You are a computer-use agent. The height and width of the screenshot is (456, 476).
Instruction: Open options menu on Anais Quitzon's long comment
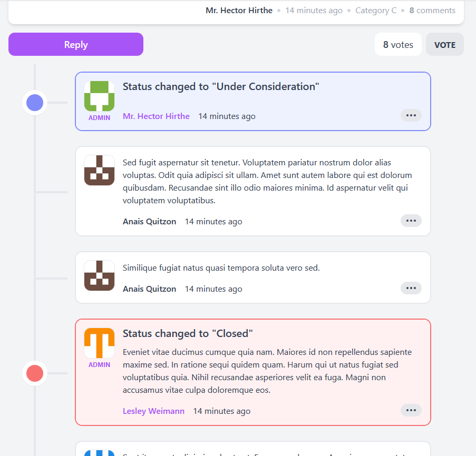(x=411, y=221)
